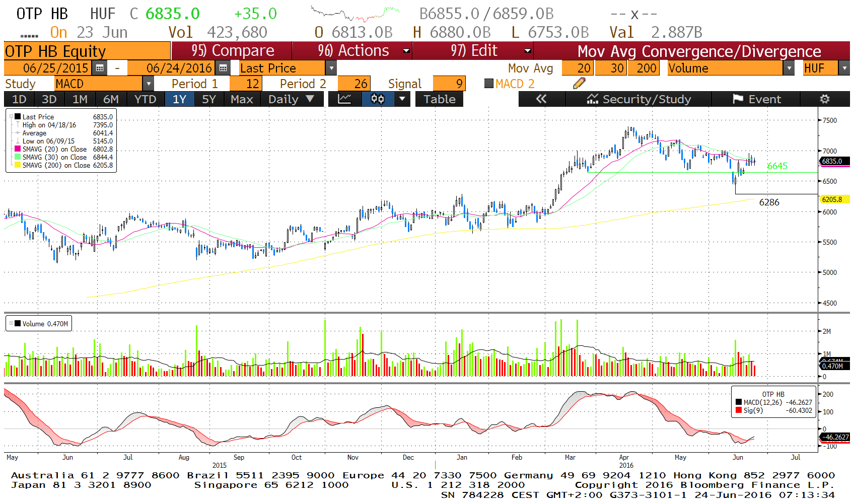Edit the Signal value 9
This screenshot has height=504, width=854.
[x=449, y=84]
